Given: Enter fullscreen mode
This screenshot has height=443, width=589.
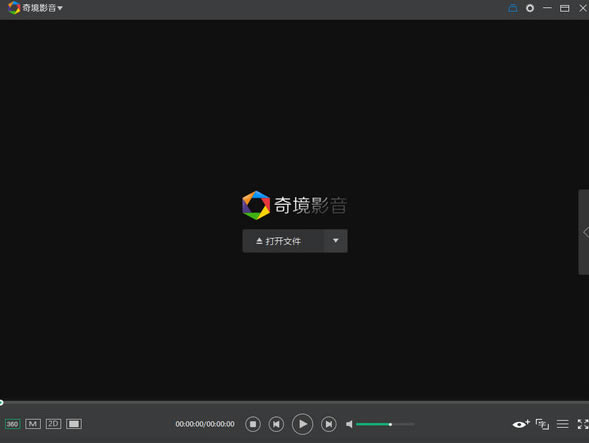Looking at the screenshot, I should coord(583,424).
